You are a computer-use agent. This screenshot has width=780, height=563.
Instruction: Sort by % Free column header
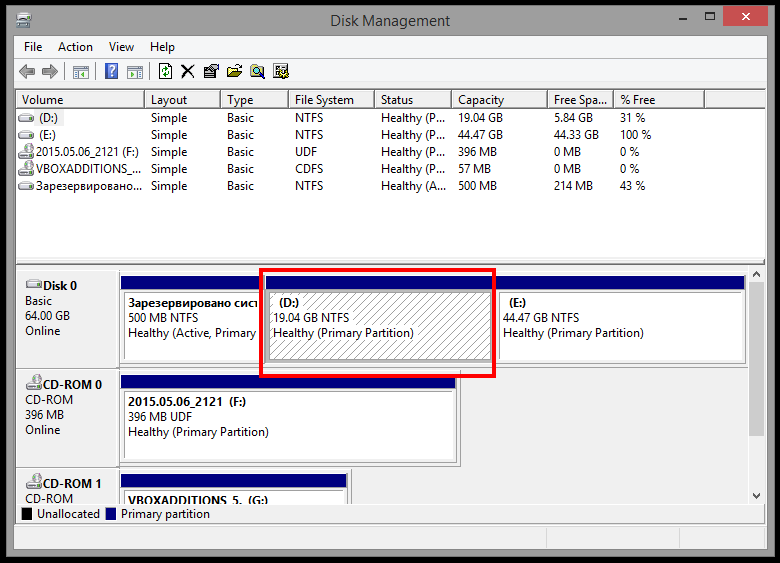tap(659, 99)
